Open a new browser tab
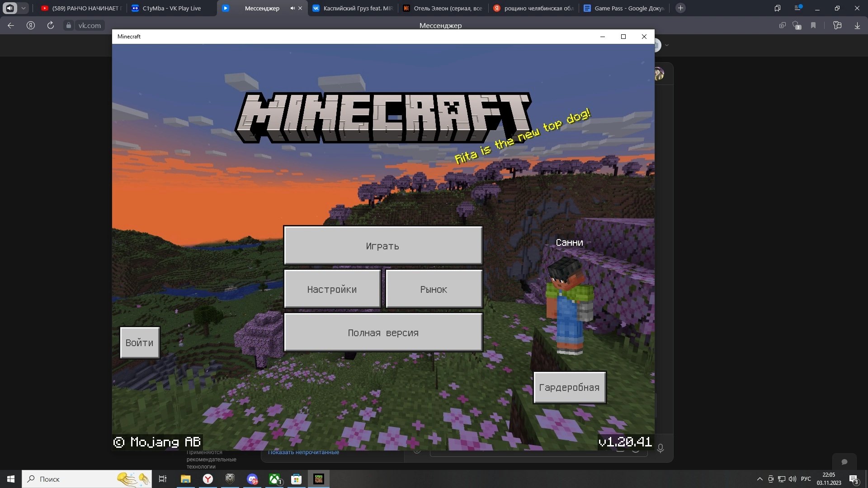Image resolution: width=868 pixels, height=488 pixels. (680, 8)
